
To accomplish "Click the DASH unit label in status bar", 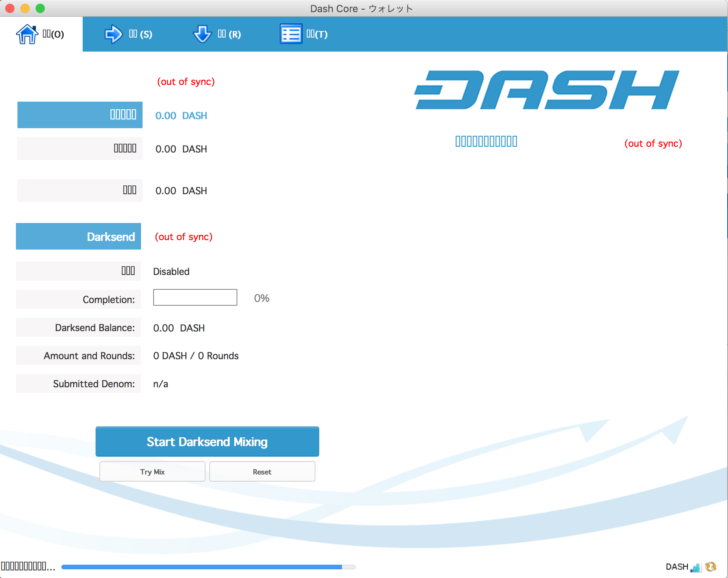I will click(x=677, y=567).
